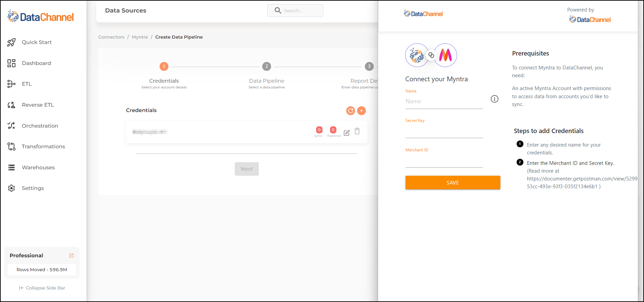Click the Orchestration icon
644x302 pixels.
point(12,126)
